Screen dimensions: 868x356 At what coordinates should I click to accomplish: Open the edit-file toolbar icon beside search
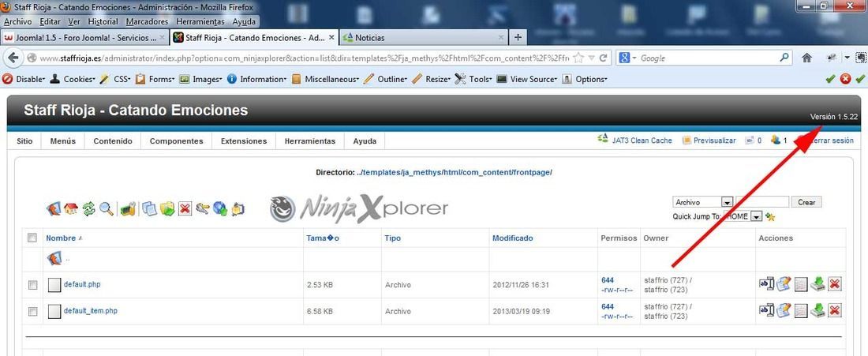128,208
